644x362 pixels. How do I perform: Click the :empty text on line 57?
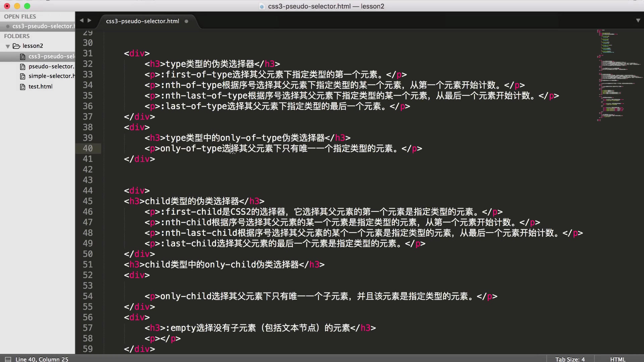point(181,328)
